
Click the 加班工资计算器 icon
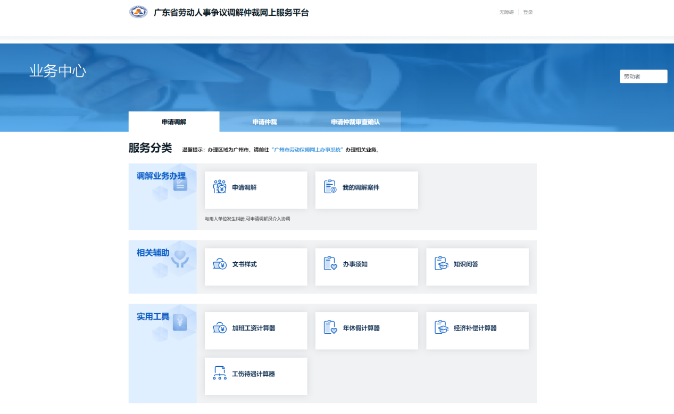coord(219,328)
